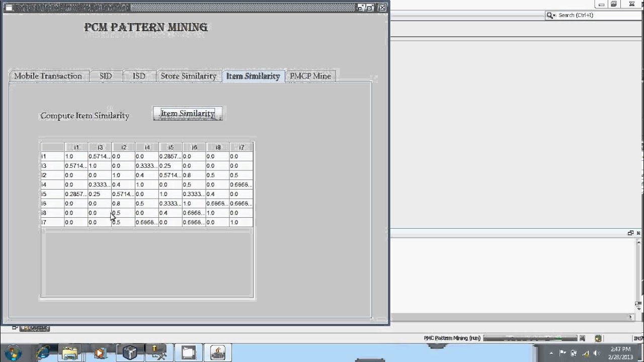644x362 pixels.
Task: Minimize the IDE window
Action: 602,4
